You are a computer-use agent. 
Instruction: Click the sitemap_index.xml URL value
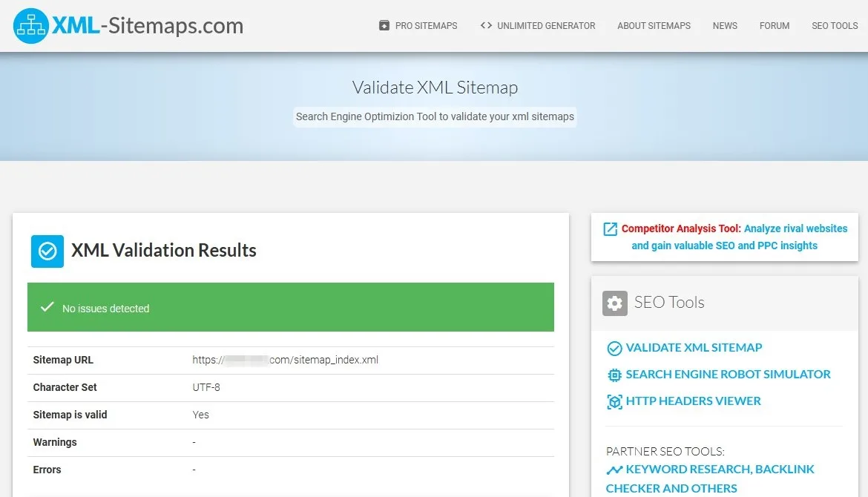point(285,360)
